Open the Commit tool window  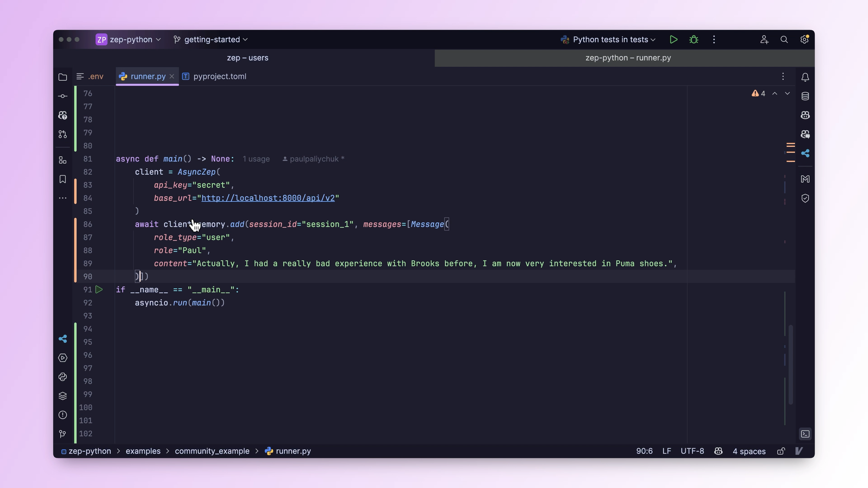click(x=62, y=96)
